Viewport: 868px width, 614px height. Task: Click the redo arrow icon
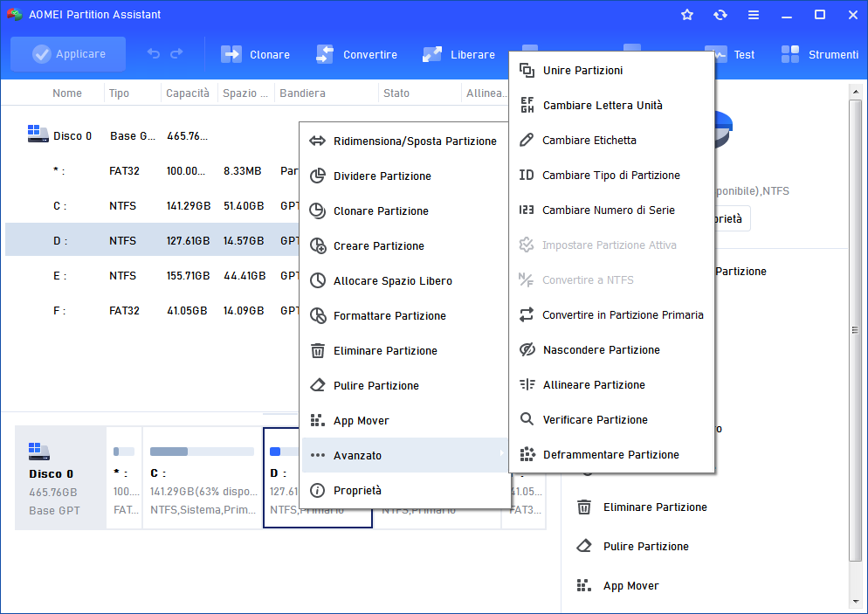click(x=176, y=53)
